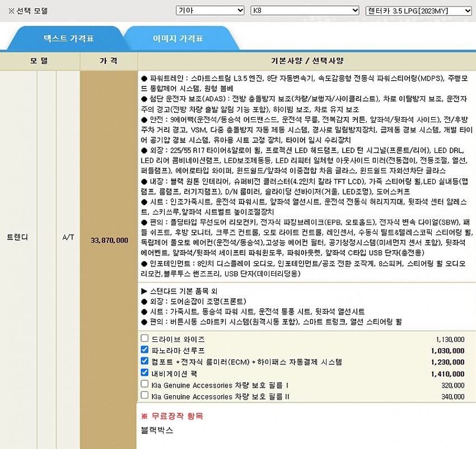Click the 33,870,000 price cell
This screenshot has height=449, width=476.
point(109,240)
